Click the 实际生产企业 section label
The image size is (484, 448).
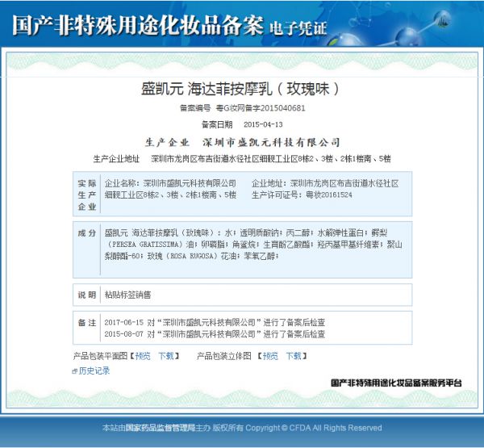(87, 195)
